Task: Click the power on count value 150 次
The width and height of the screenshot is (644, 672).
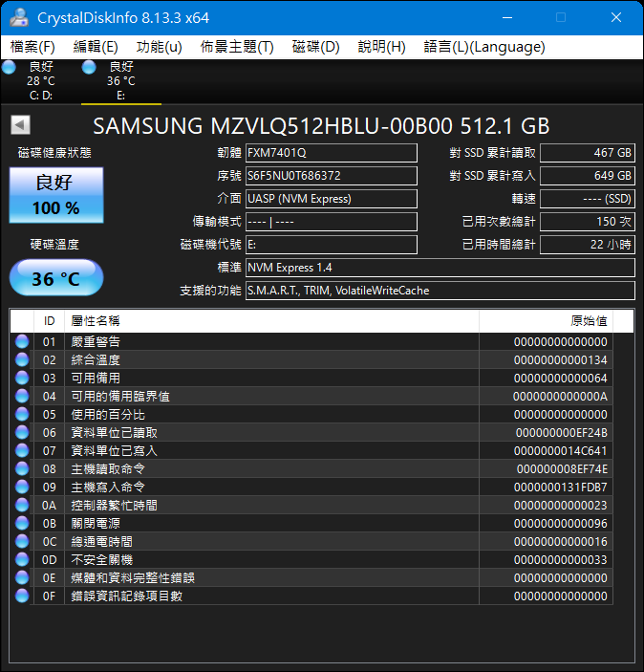Action: tap(587, 222)
